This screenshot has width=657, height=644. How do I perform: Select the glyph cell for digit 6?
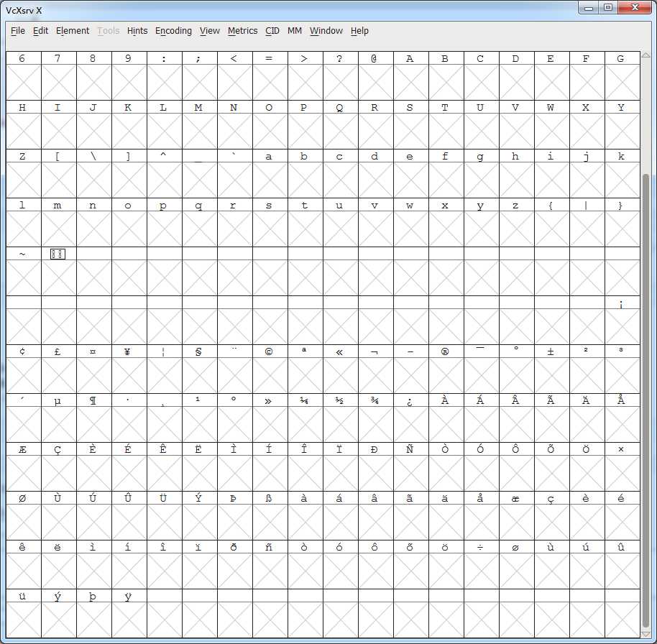pos(24,76)
